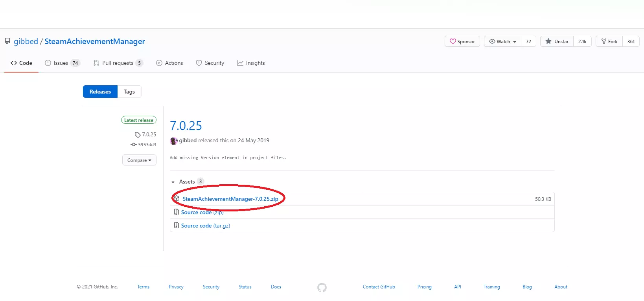The width and height of the screenshot is (644, 301).
Task: Unstar the repository
Action: pos(557,41)
